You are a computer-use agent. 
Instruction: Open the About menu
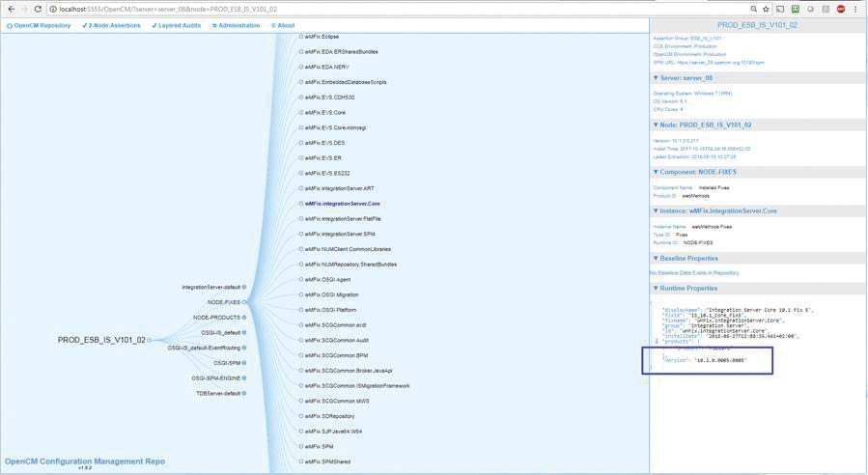pos(283,25)
